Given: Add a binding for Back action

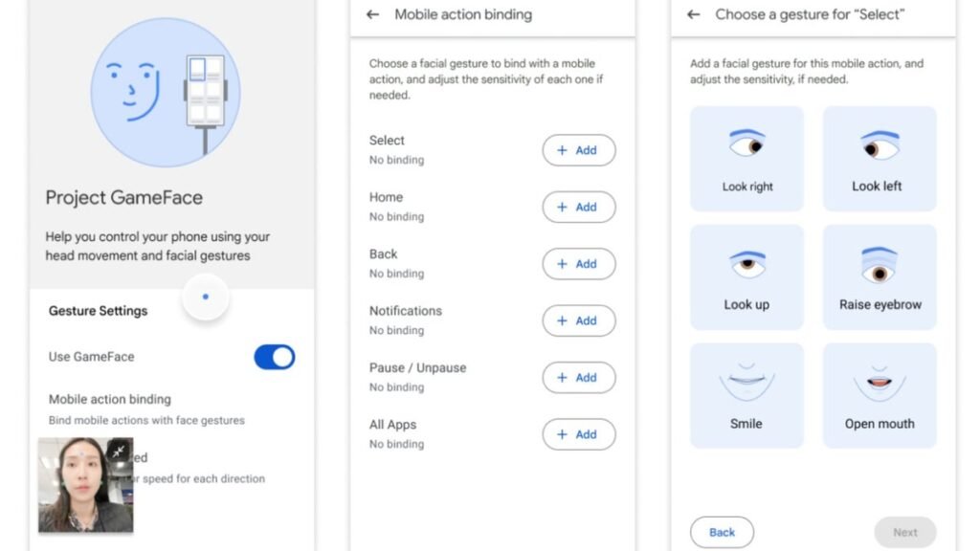Looking at the screenshot, I should [x=578, y=264].
